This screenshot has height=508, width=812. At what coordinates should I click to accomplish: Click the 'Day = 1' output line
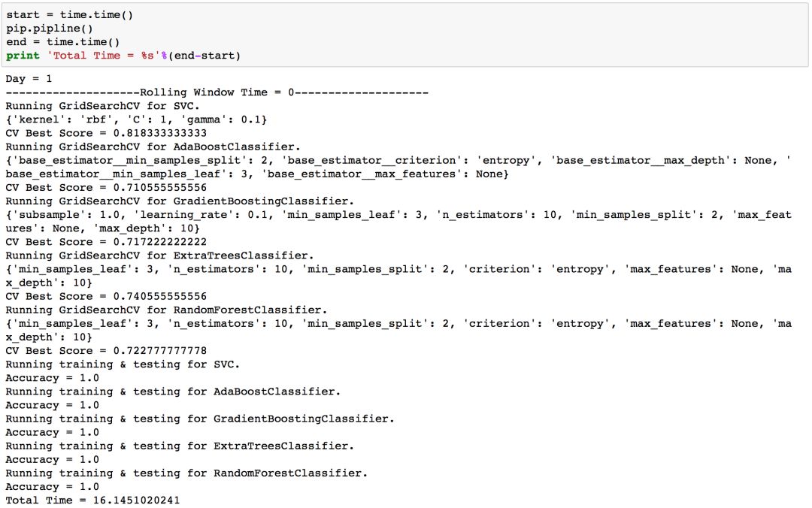[x=29, y=78]
